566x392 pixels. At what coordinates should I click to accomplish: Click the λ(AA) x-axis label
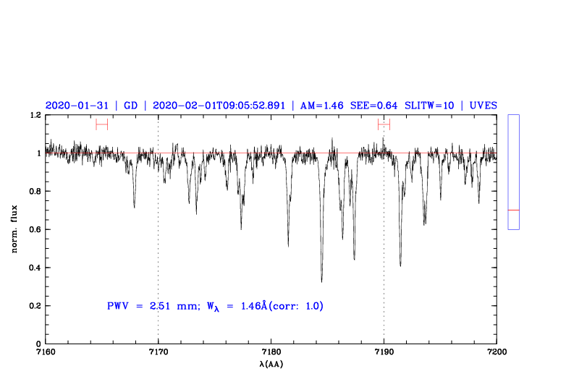pyautogui.click(x=271, y=364)
